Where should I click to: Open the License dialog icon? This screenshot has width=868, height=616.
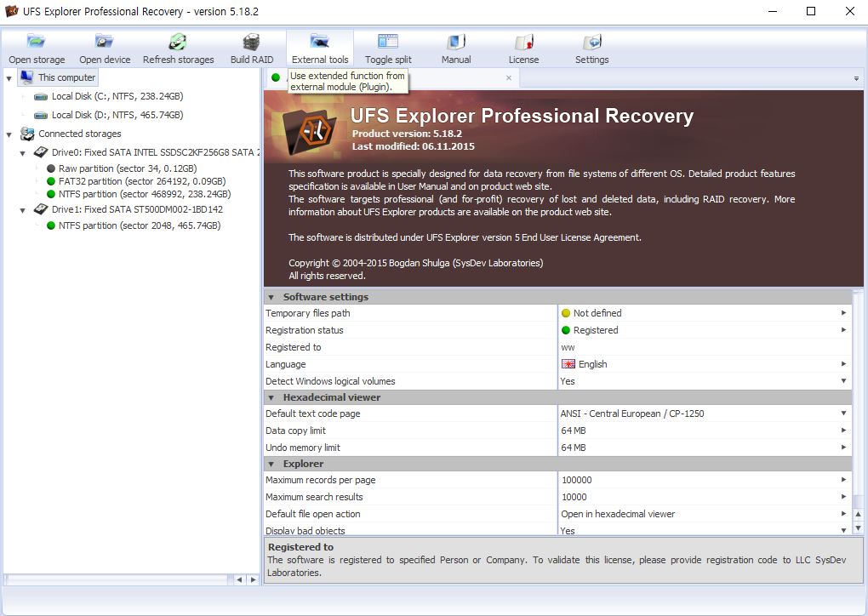tap(523, 48)
